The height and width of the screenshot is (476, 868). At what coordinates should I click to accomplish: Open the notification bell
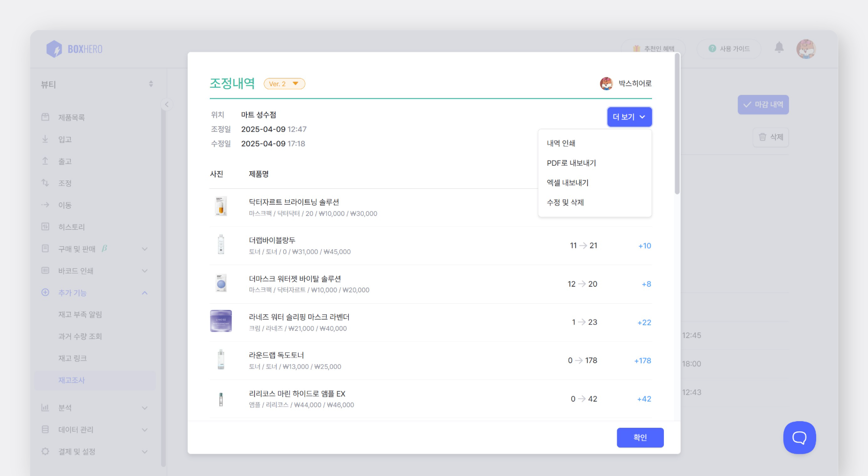[779, 48]
